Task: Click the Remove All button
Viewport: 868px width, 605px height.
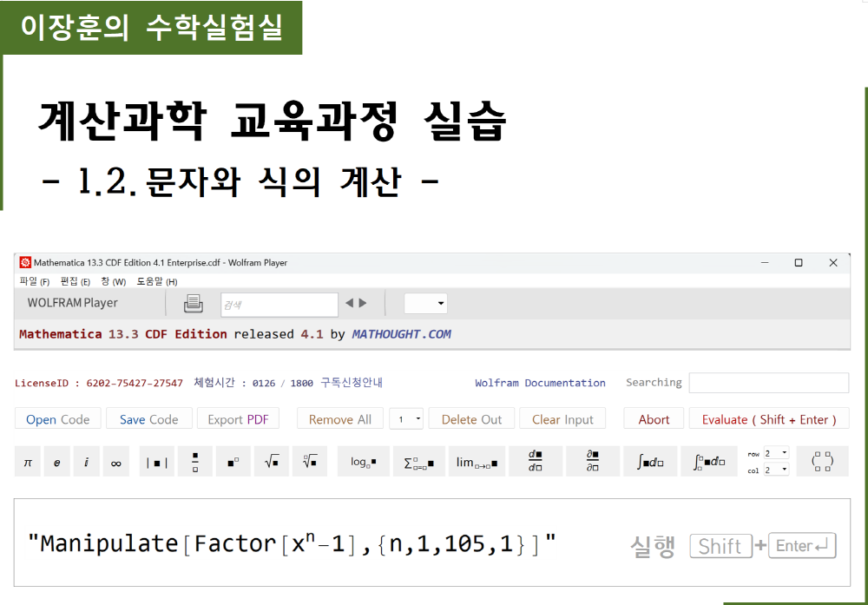Action: (x=340, y=419)
